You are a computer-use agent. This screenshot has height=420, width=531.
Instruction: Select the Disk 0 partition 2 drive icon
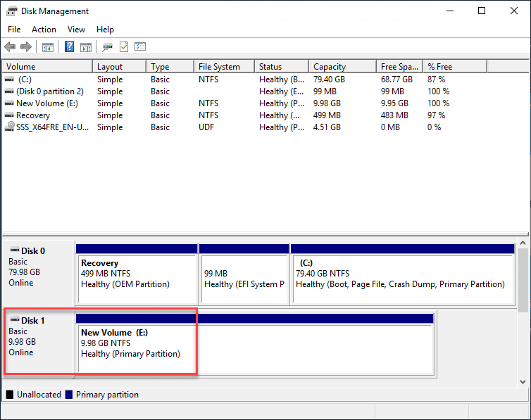coord(9,91)
